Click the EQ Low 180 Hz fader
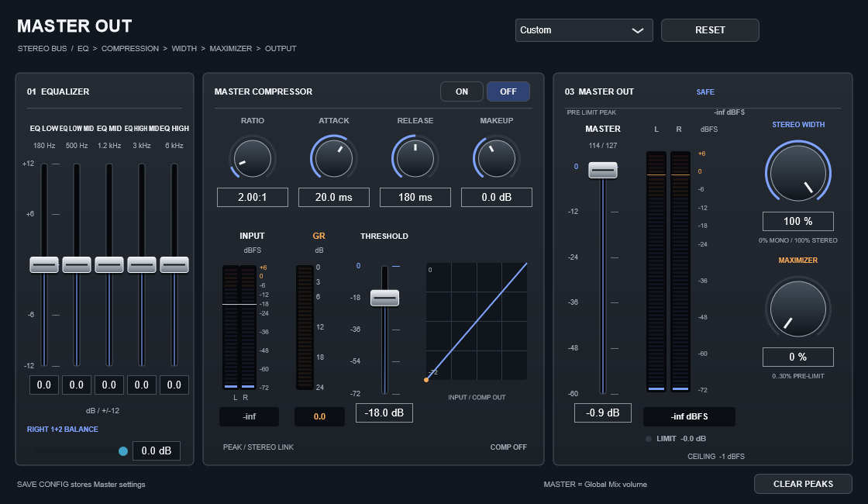868x504 pixels. point(43,264)
